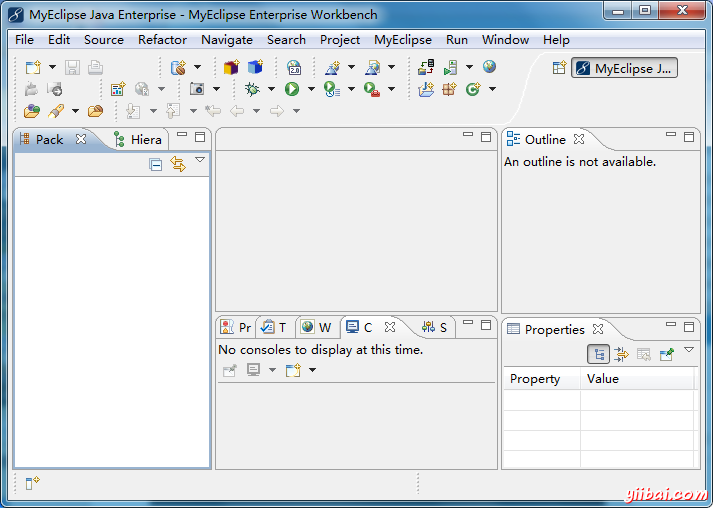Switch to the Pr problems tab
This screenshot has width=713, height=508.
236,327
